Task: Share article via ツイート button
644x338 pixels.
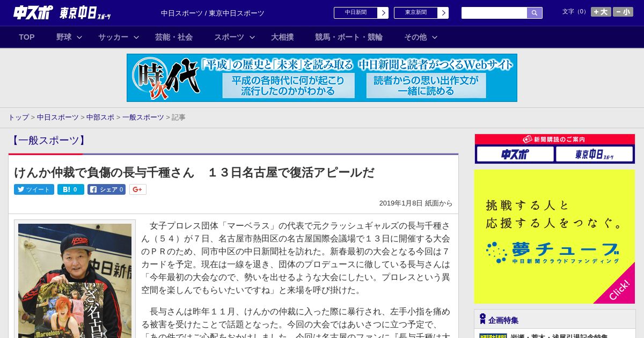Action: tap(34, 189)
